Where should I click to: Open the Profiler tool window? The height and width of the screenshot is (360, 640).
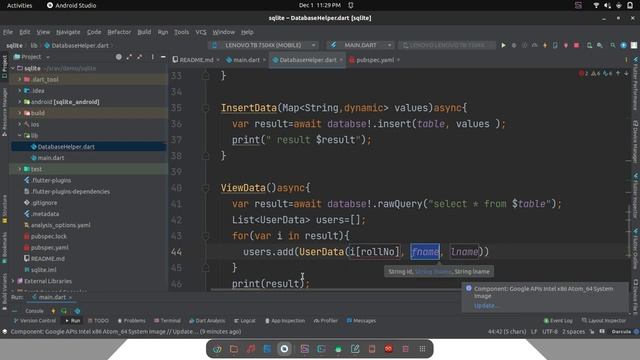point(326,321)
